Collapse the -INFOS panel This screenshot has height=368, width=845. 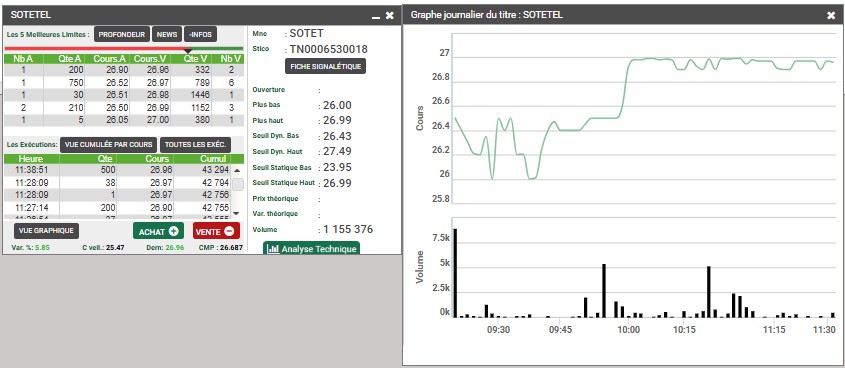tap(200, 34)
